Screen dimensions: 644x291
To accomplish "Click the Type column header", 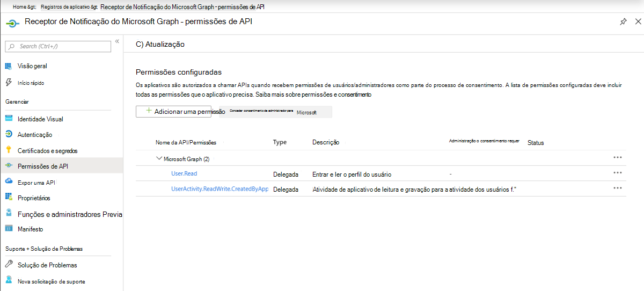I will (x=280, y=142).
